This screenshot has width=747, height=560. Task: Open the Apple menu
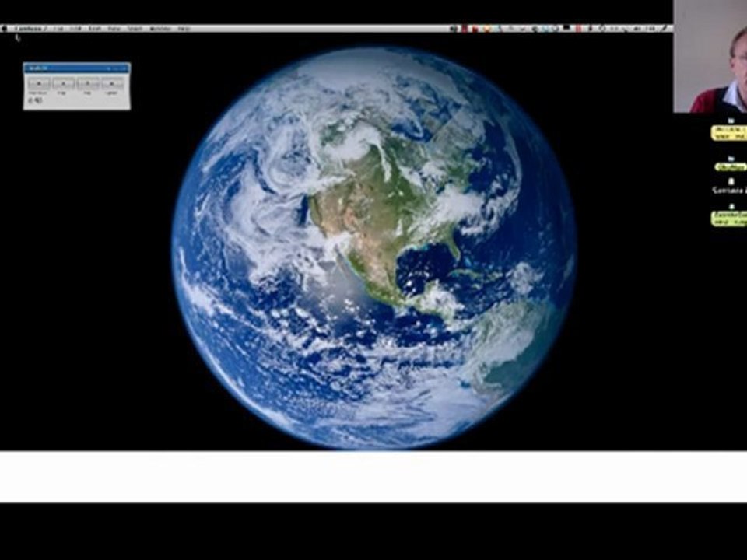(4, 29)
